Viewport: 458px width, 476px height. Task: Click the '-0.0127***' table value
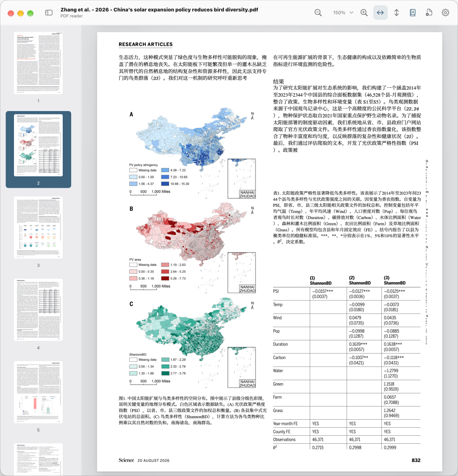pyautogui.click(x=359, y=291)
